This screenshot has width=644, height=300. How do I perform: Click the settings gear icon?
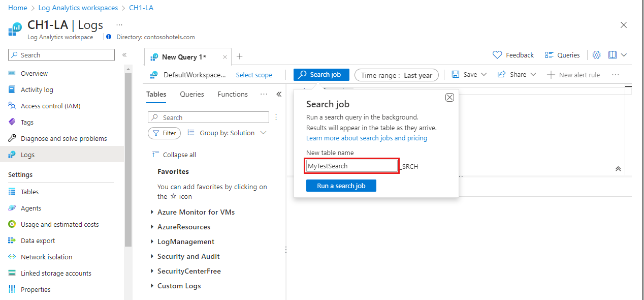tap(597, 55)
